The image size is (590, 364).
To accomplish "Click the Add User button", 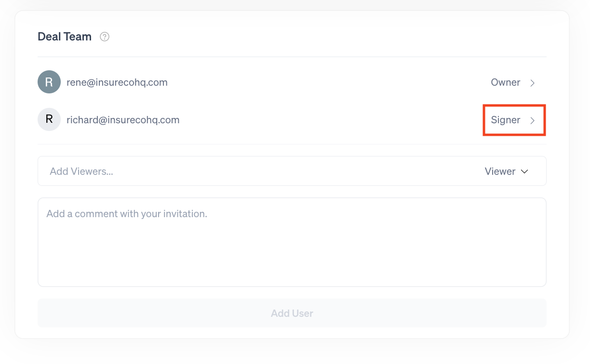I will tap(292, 313).
